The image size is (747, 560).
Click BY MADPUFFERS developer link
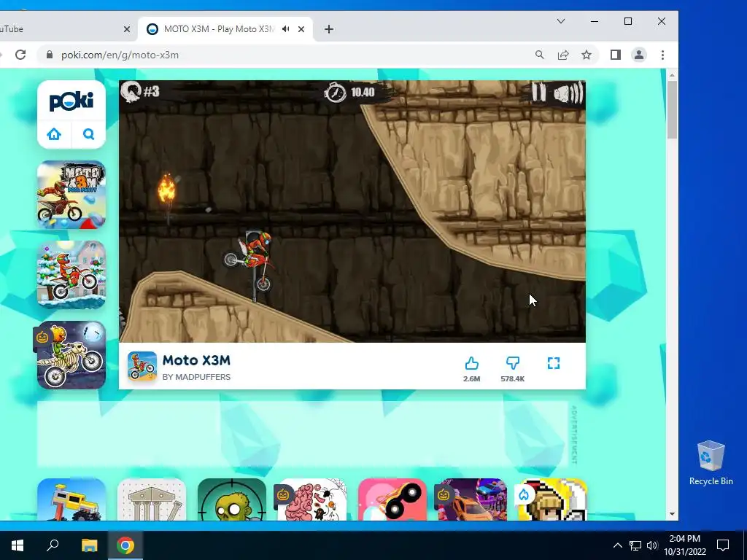[x=196, y=377]
